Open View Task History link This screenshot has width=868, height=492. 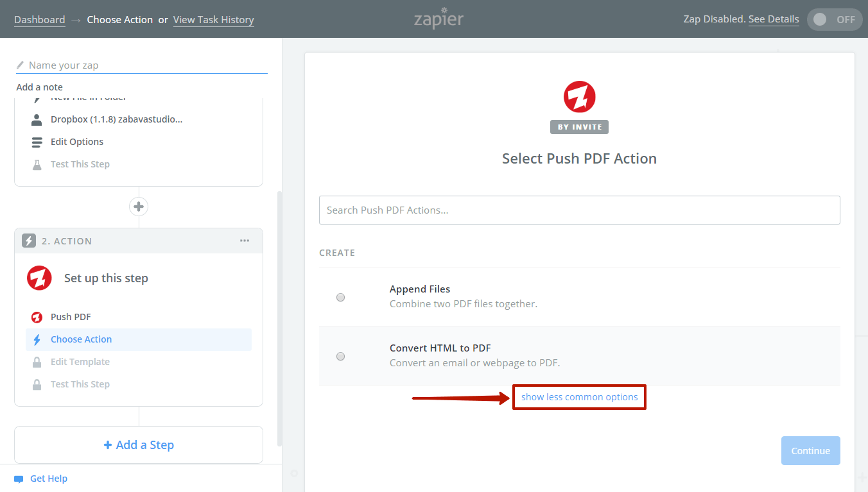[x=214, y=20]
